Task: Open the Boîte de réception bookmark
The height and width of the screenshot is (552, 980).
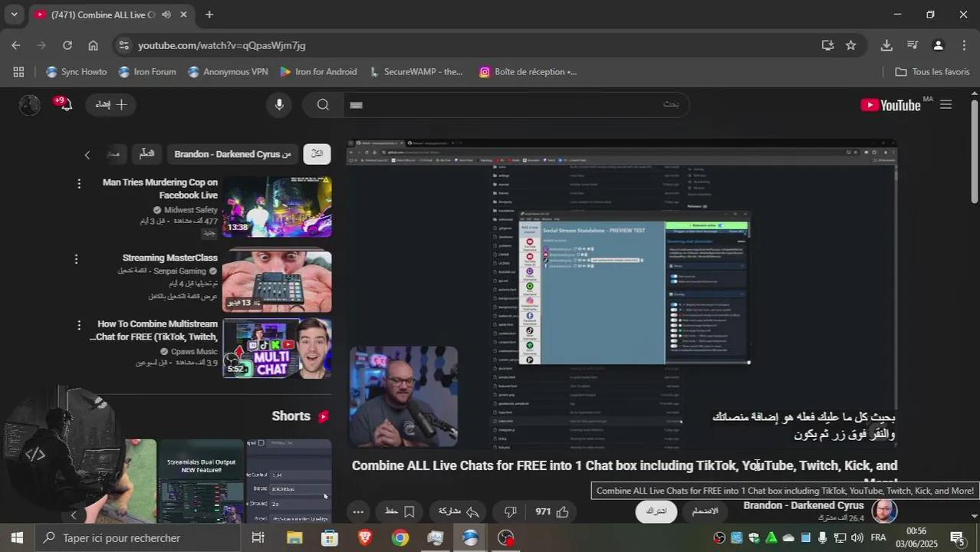Action: coord(528,71)
